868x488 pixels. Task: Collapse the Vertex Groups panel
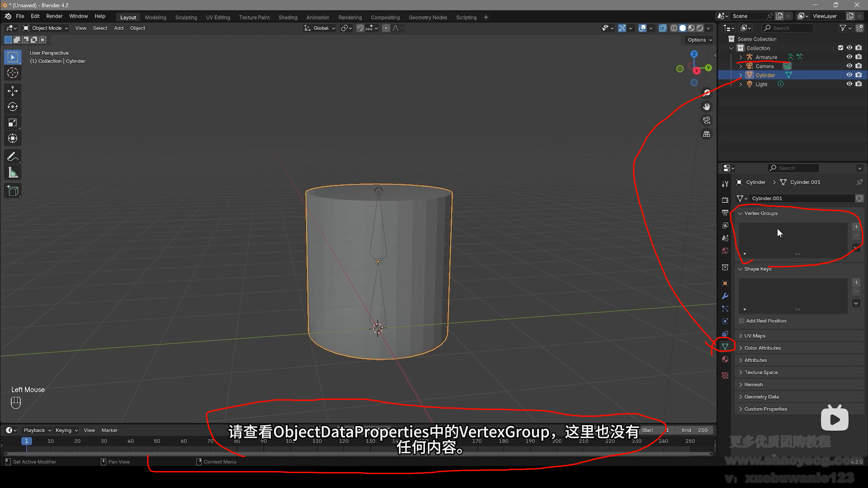[740, 213]
